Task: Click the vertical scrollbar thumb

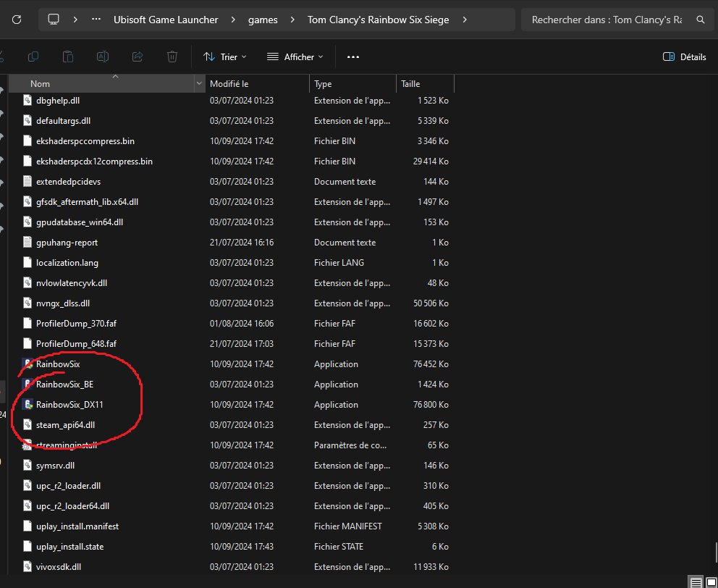Action: pos(716,553)
